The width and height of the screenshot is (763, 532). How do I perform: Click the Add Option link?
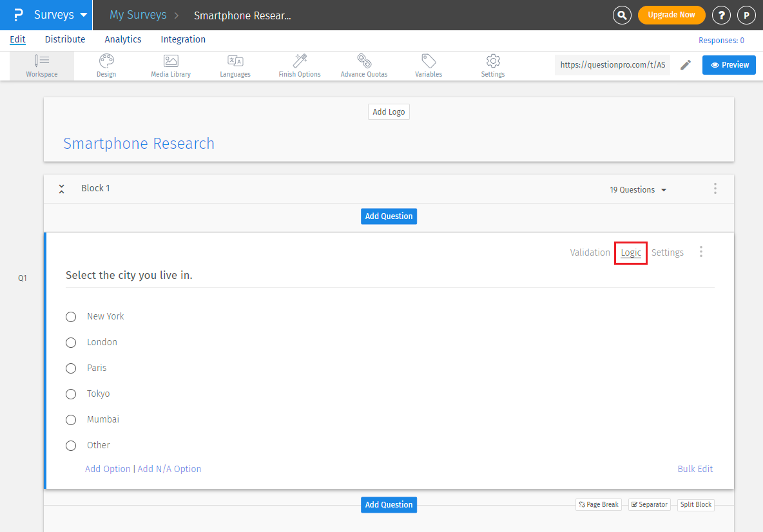coord(108,469)
